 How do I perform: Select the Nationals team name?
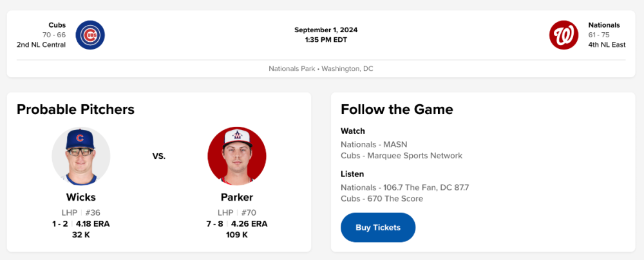[x=604, y=25]
